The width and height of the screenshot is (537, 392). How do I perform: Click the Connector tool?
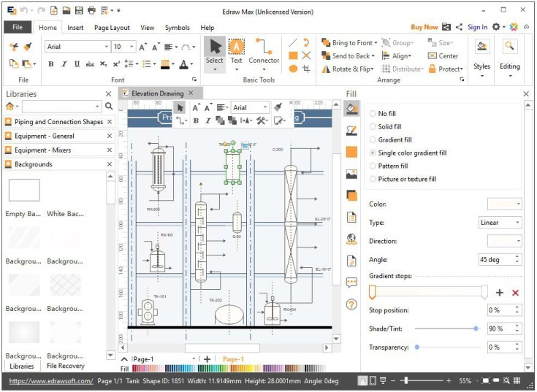[x=264, y=51]
